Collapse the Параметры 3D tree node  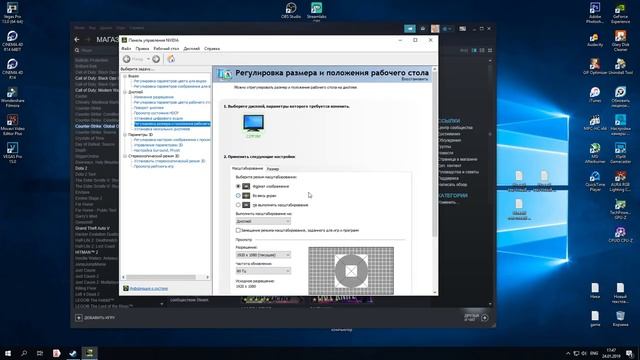(125, 134)
